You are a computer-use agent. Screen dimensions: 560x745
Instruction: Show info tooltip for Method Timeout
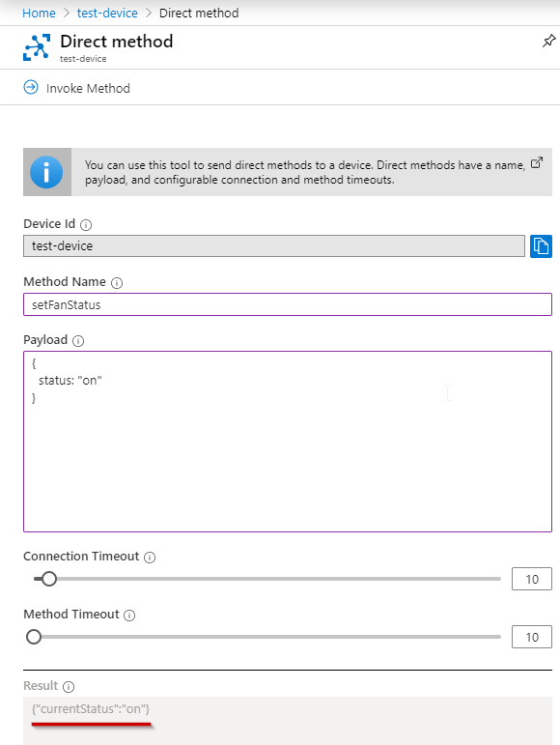(x=129, y=616)
